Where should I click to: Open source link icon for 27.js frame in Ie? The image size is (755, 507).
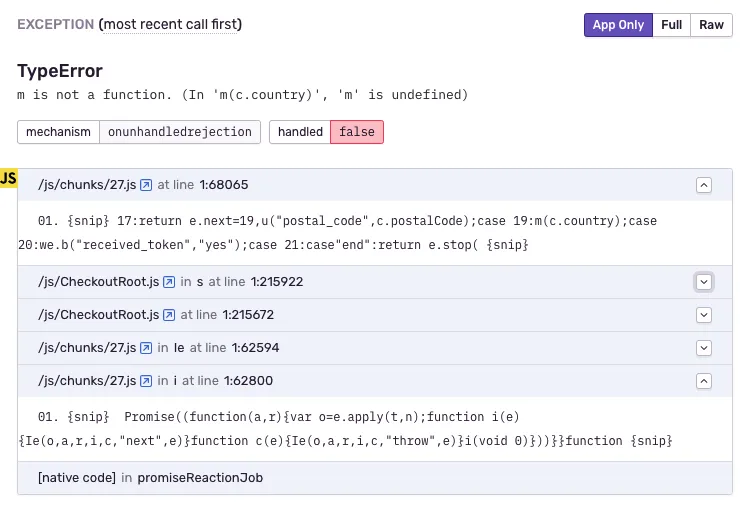pyautogui.click(x=146, y=348)
